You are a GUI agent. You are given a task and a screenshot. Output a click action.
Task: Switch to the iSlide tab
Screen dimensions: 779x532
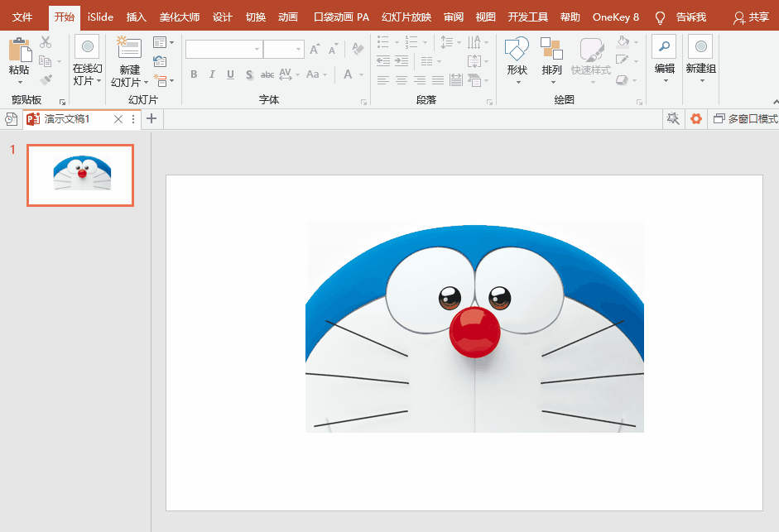[x=100, y=17]
